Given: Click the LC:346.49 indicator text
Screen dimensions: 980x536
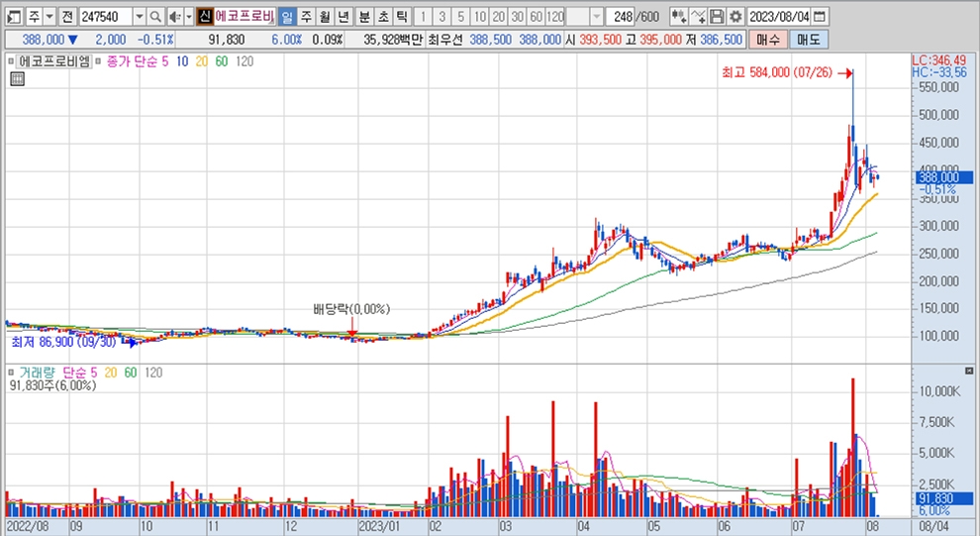Looking at the screenshot, I should click(x=939, y=60).
